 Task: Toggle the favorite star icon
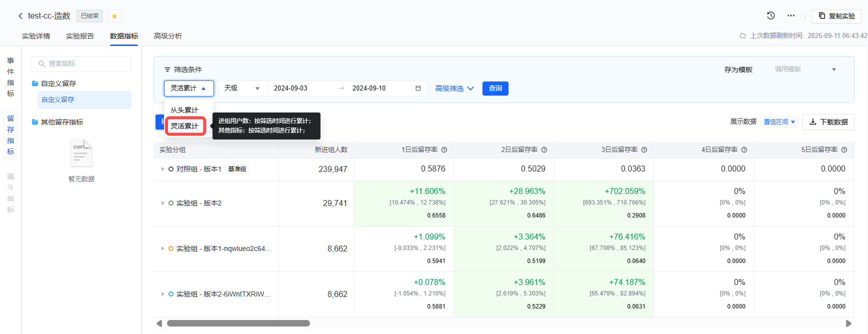click(x=114, y=16)
